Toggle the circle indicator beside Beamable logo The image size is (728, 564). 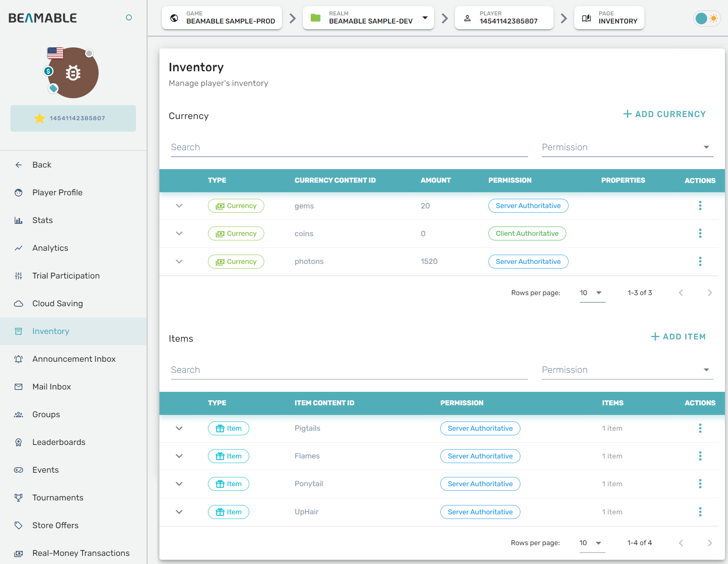129,17
